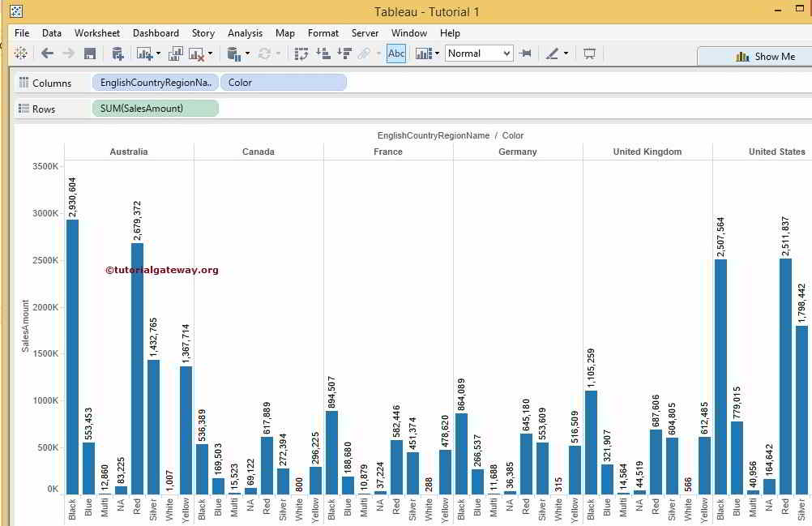Toggle the highlight pen tool
This screenshot has width=812, height=526.
tap(552, 53)
